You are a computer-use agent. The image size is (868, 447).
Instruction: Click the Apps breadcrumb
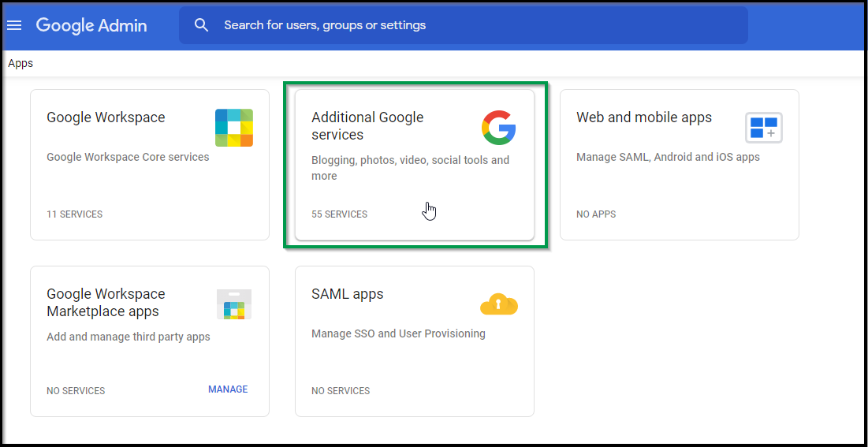[x=20, y=64]
